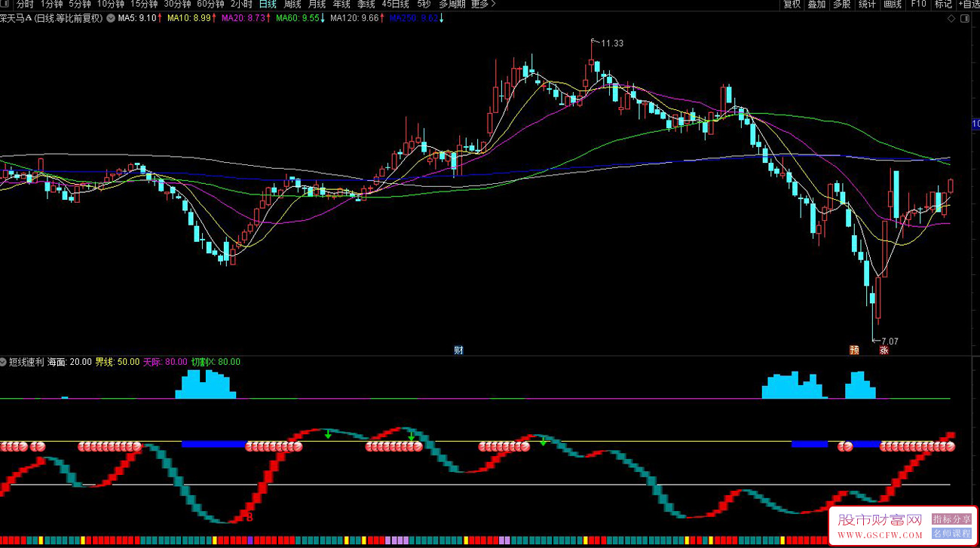The image size is (980, 548).
Task: Click the orange 预 marker on chart
Action: [854, 350]
